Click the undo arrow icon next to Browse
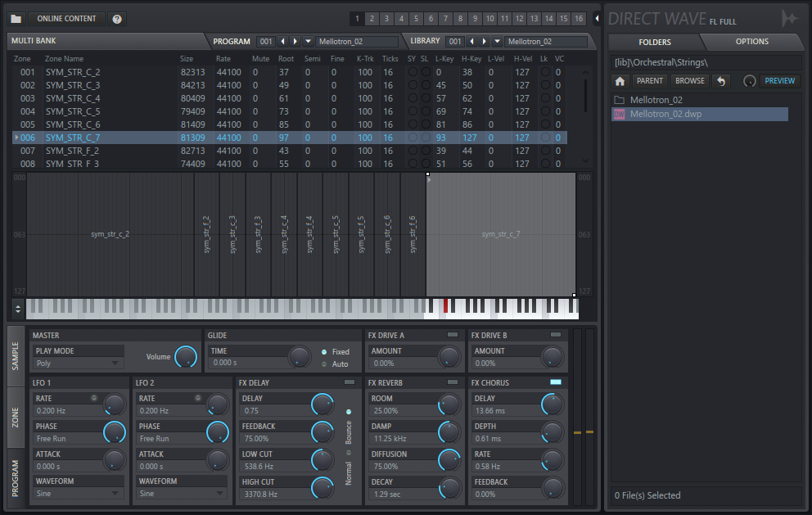The width and height of the screenshot is (812, 515). (x=720, y=81)
